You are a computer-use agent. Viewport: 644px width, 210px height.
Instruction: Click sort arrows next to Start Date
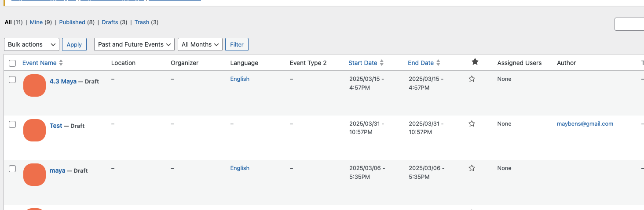pyautogui.click(x=382, y=63)
